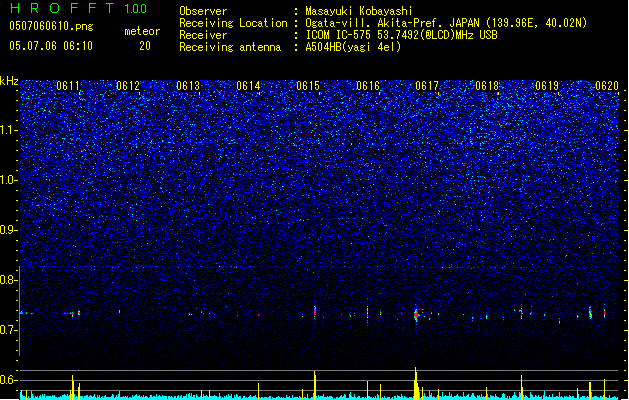Click the 0618 time marker
The height and width of the screenshot is (400, 629).
[x=487, y=86]
